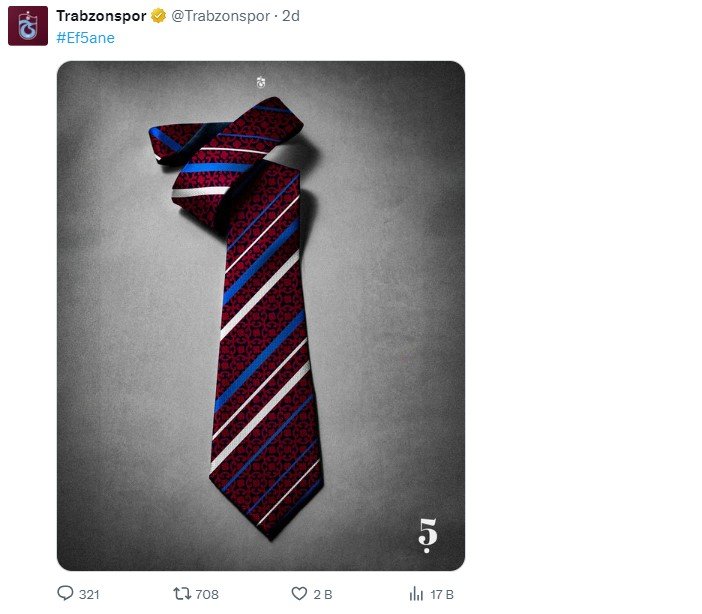Retweet the post using repost icon
This screenshot has height=614, width=702.
click(183, 594)
